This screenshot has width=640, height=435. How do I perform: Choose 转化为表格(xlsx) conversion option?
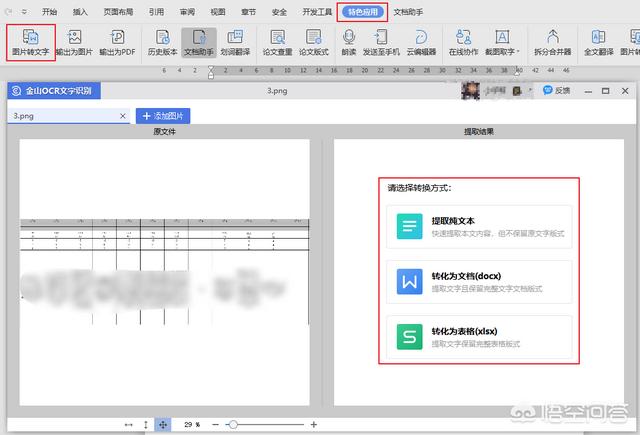[x=479, y=337]
